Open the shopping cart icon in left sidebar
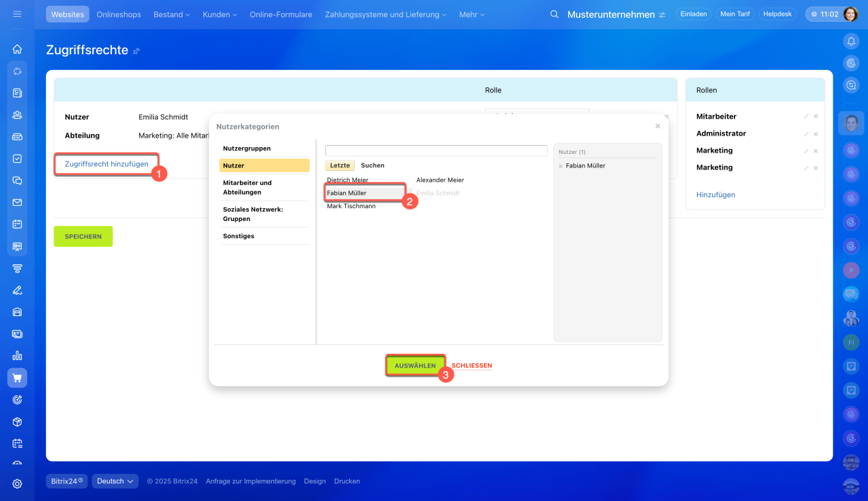The width and height of the screenshot is (868, 501). 17,378
